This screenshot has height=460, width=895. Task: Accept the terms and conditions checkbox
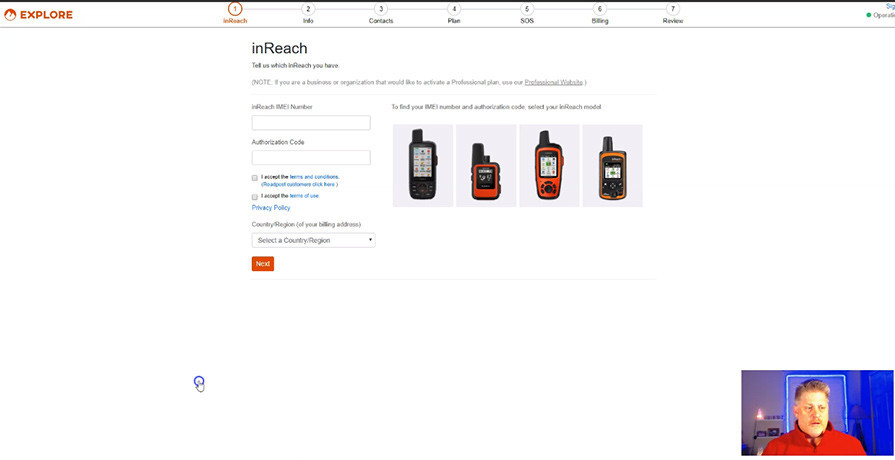click(x=255, y=178)
